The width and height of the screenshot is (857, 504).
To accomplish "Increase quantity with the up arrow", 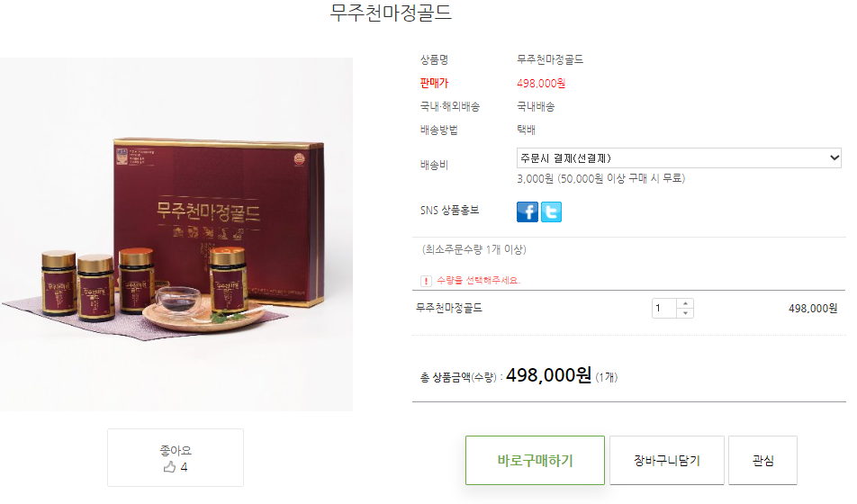I will 685,303.
